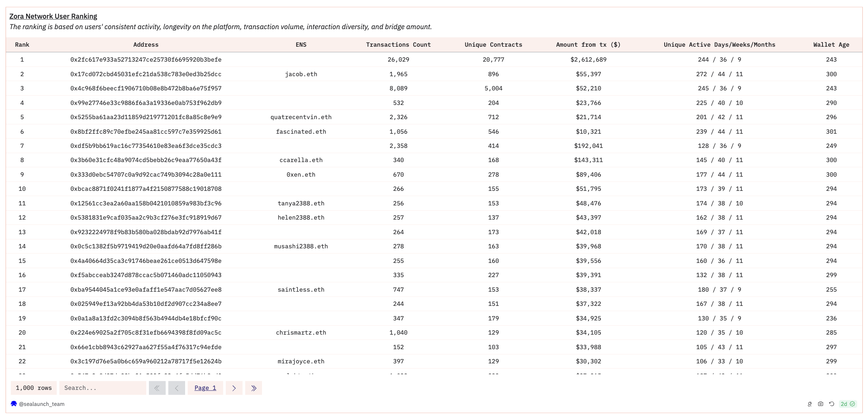Viewport: 868px width, 419px height.
Task: Jump to last page double-arrow
Action: [x=254, y=388]
